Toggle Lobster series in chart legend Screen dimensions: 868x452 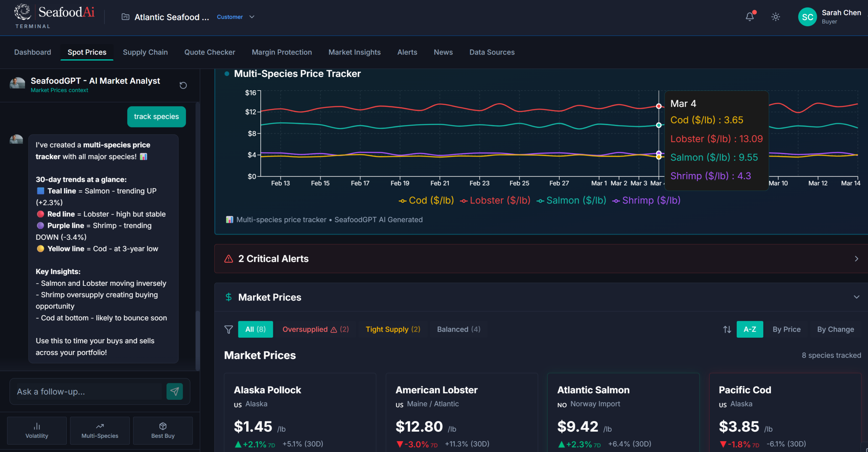(x=495, y=200)
